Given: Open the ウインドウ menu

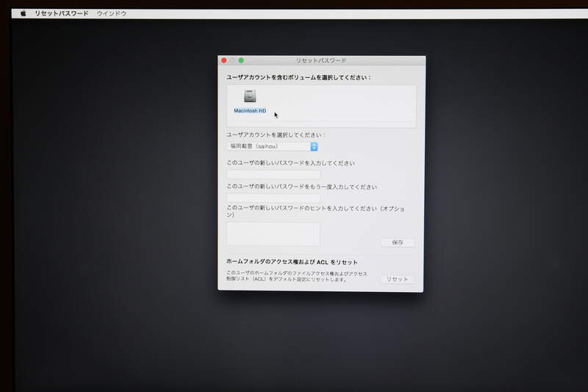Looking at the screenshot, I should click(x=112, y=13).
